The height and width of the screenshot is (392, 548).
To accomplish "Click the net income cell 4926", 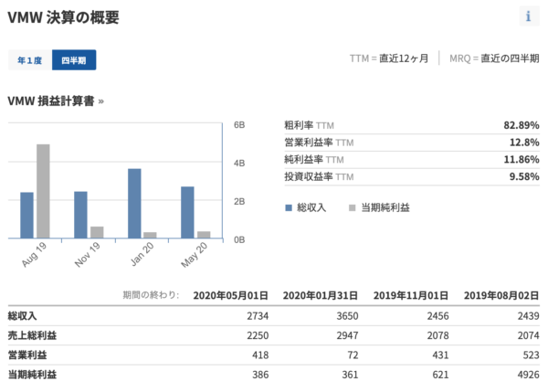I will (528, 375).
